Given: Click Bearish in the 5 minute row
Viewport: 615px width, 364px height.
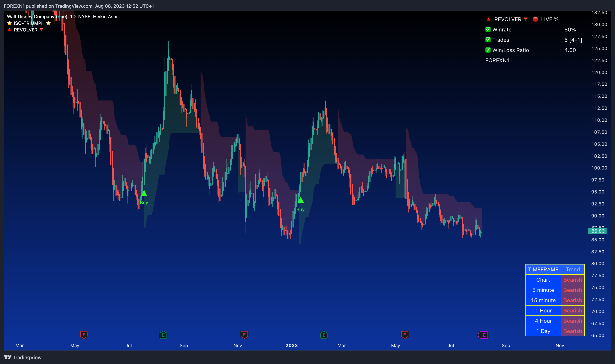Looking at the screenshot, I should click(x=573, y=290).
